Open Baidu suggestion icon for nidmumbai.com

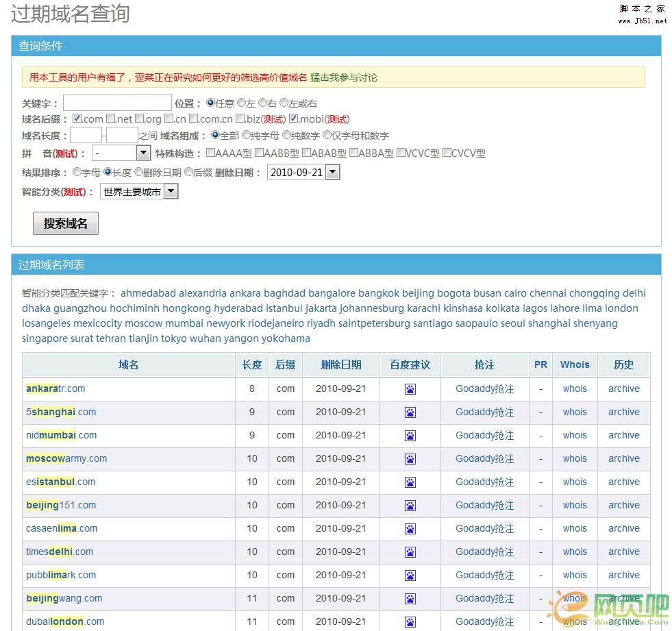[410, 436]
